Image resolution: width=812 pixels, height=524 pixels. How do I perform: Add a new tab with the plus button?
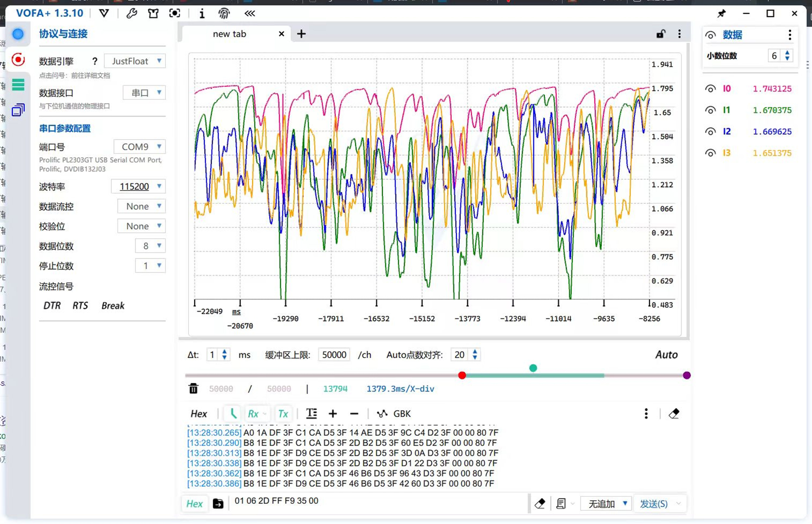pos(301,34)
